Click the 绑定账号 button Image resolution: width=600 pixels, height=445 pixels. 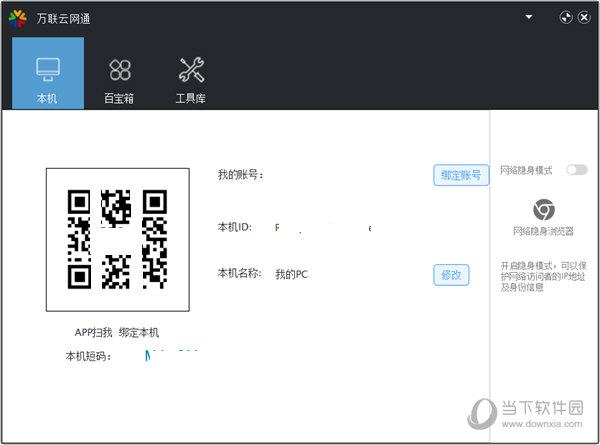pyautogui.click(x=461, y=175)
